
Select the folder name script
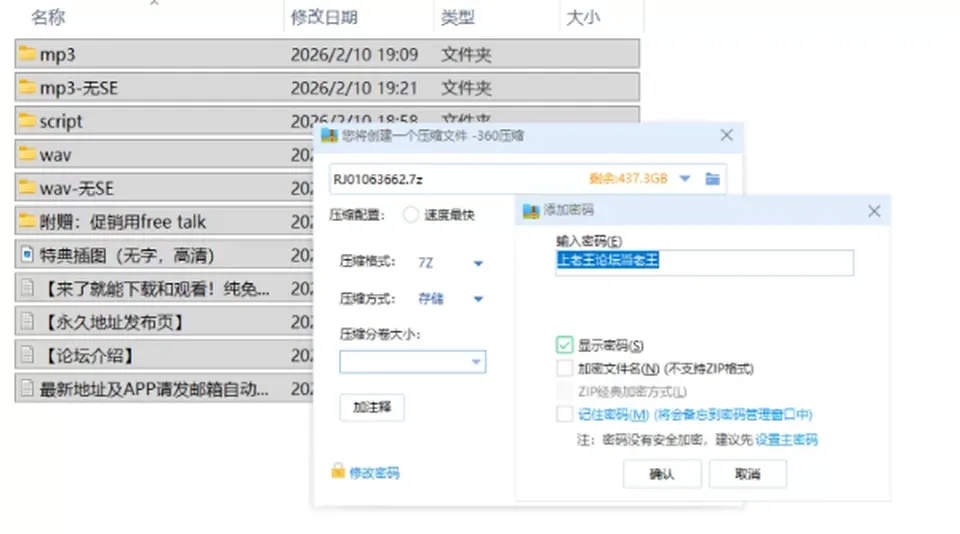(61, 121)
